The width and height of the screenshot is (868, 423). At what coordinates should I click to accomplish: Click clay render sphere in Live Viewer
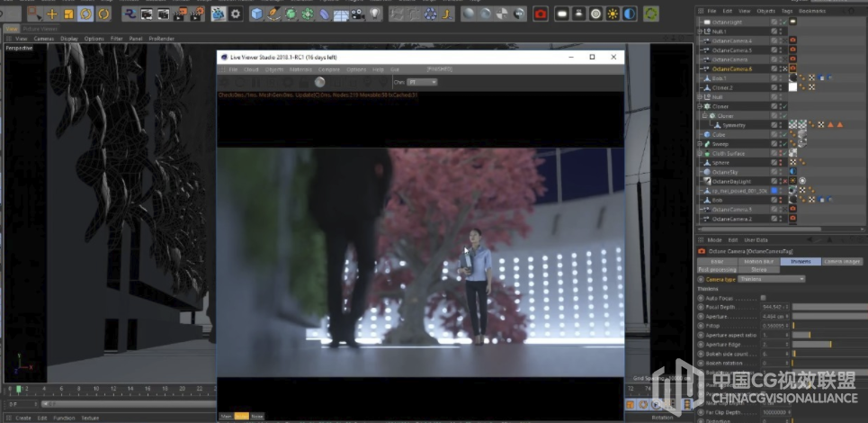tap(319, 82)
